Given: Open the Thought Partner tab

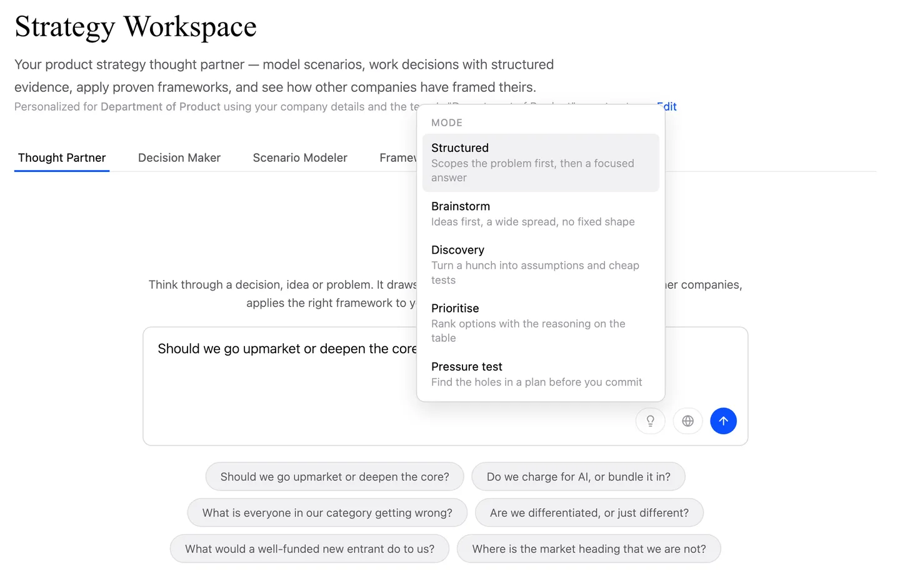Looking at the screenshot, I should click(x=62, y=157).
